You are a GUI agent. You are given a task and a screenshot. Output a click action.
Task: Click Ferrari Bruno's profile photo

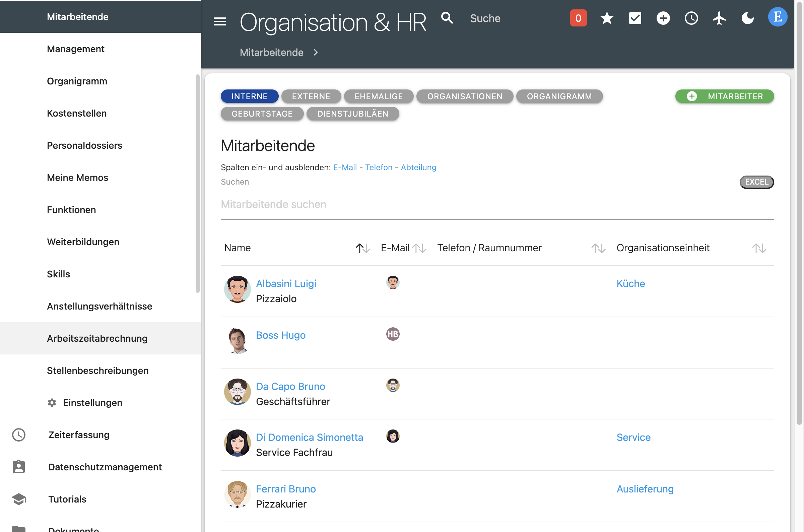(x=237, y=494)
